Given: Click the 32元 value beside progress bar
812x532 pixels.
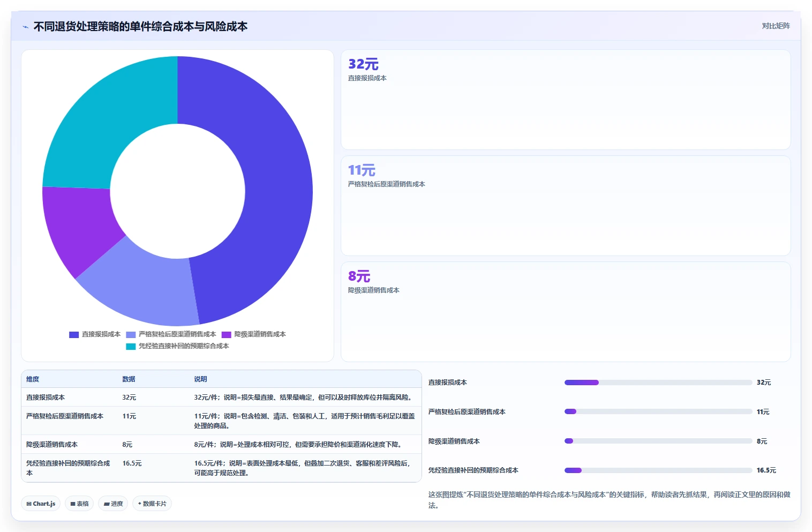Looking at the screenshot, I should tap(764, 383).
